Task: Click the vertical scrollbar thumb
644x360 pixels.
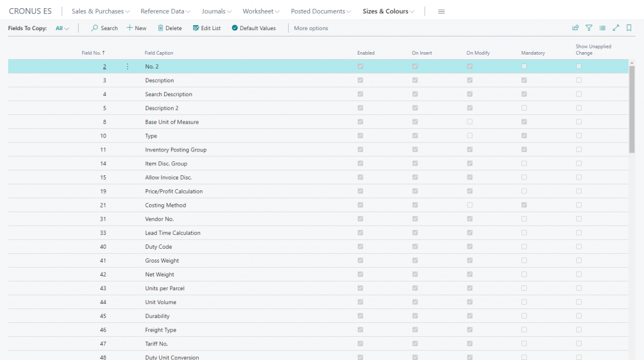Action: coord(631,109)
